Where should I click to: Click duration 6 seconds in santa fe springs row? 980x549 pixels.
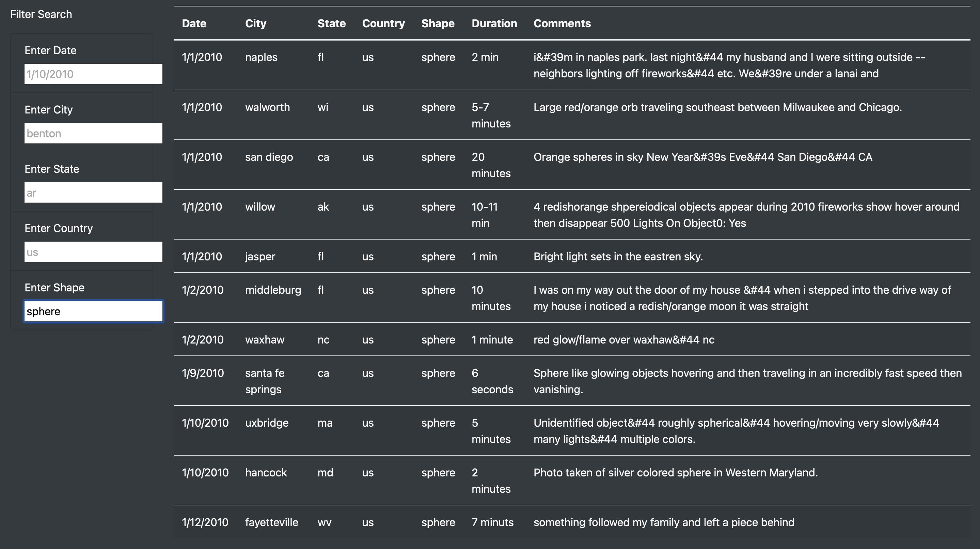pos(492,381)
